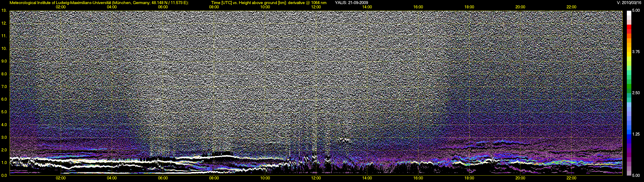Click the '3.75' color scale value
644x182 pixels.
[636, 52]
